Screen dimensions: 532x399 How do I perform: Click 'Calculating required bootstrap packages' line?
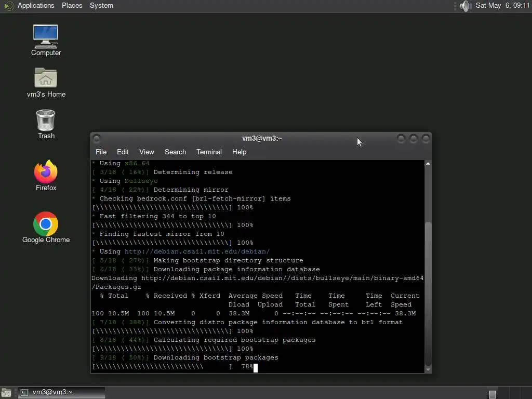234,340
